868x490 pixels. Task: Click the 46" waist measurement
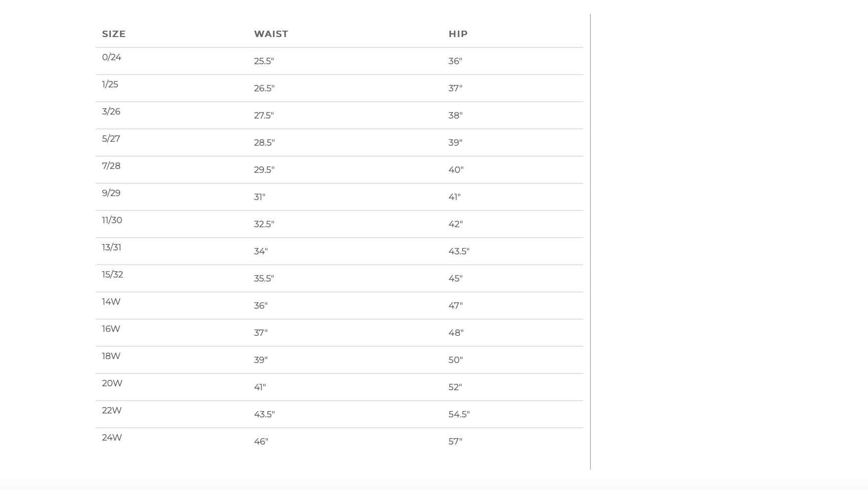pos(261,442)
